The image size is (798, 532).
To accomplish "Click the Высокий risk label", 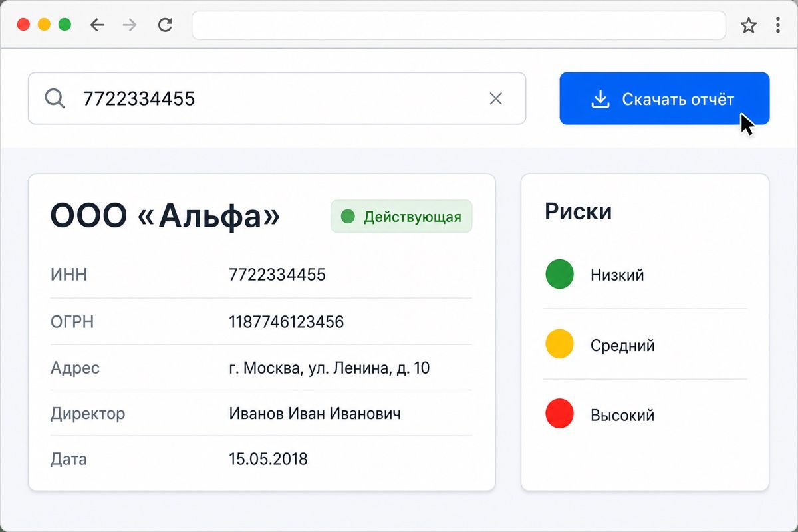I will (622, 416).
